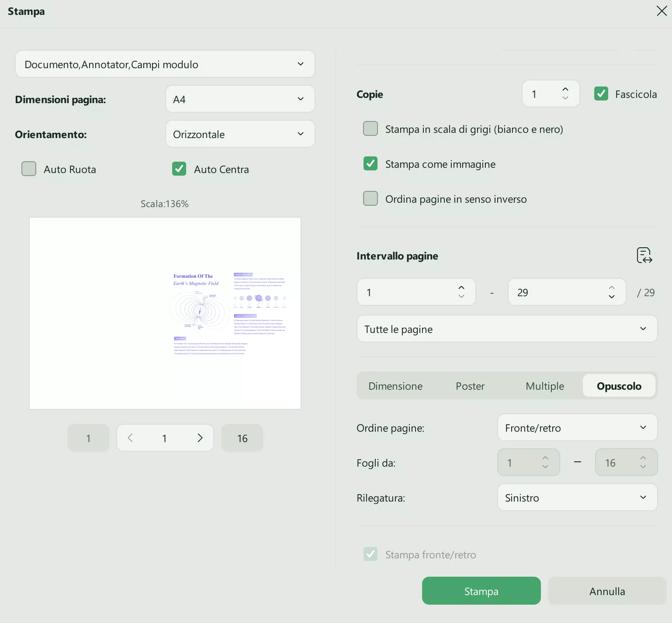Go to previous preview page
The width and height of the screenshot is (672, 623).
pyautogui.click(x=130, y=438)
